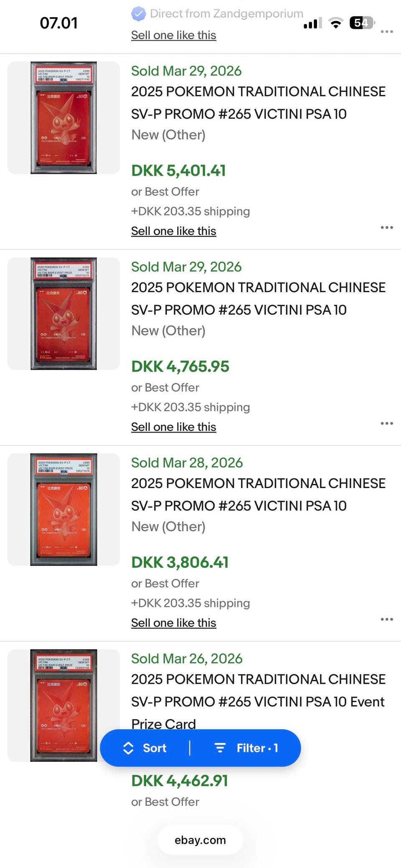This screenshot has height=868, width=401.
Task: Open the Victini thumbnail for the DKK 4,765.95 listing
Action: (x=63, y=314)
